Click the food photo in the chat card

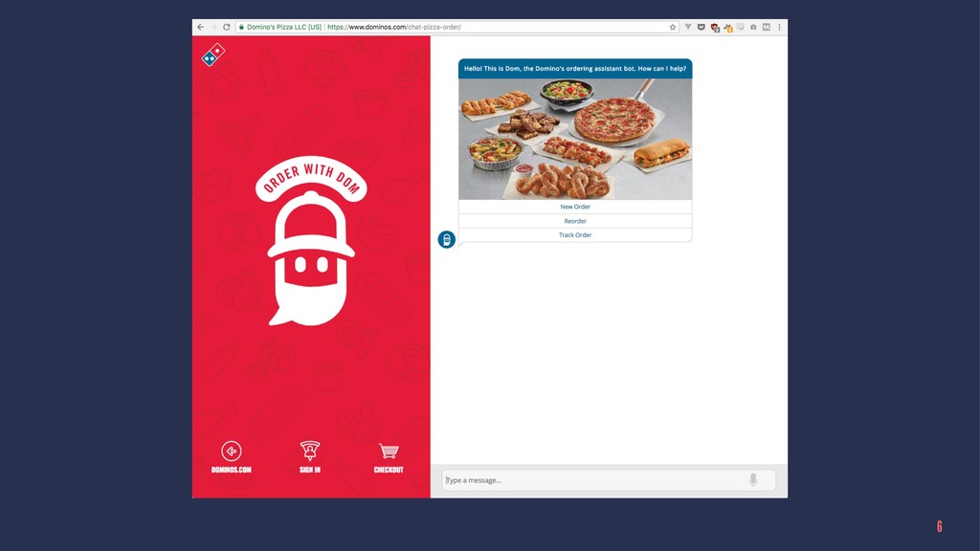(x=575, y=139)
